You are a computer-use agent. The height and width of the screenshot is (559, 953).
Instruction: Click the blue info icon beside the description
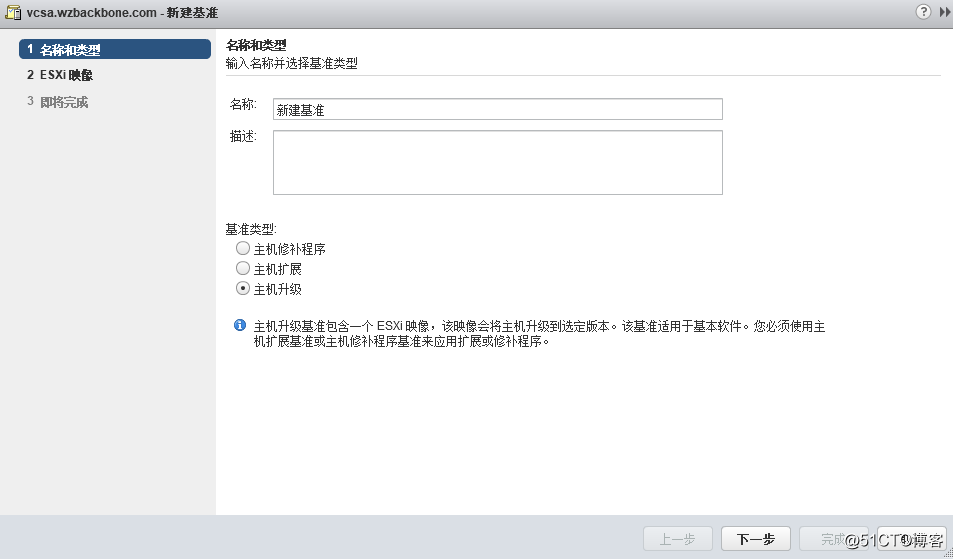coord(240,325)
